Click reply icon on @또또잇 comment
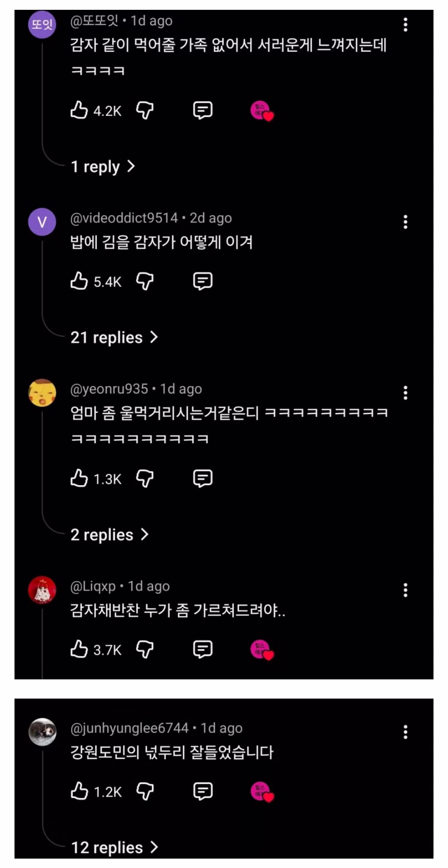 pyautogui.click(x=203, y=111)
